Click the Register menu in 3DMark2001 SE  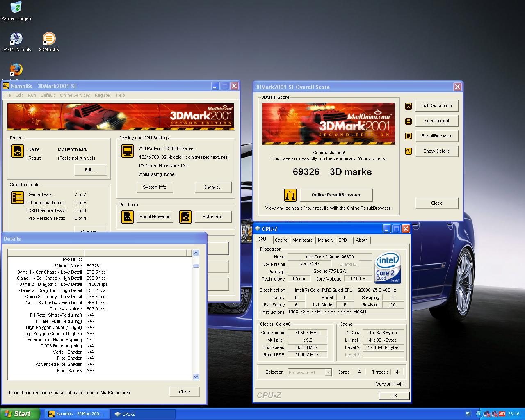click(103, 95)
